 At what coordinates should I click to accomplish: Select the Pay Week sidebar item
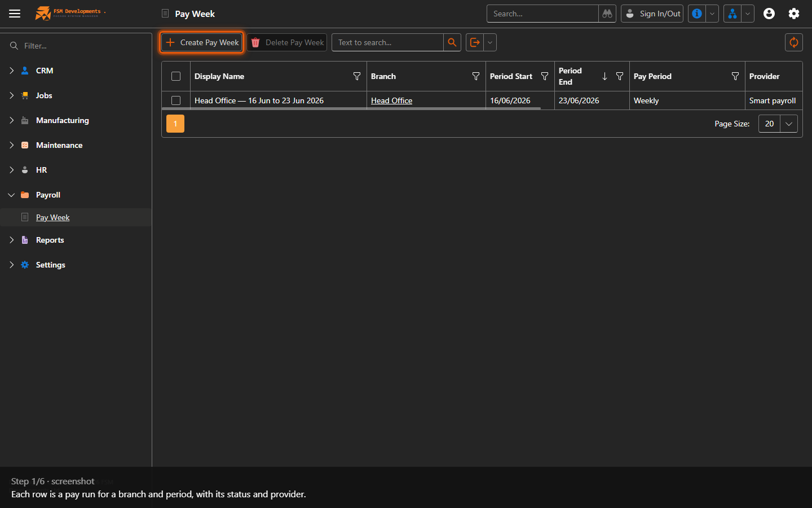(x=52, y=217)
